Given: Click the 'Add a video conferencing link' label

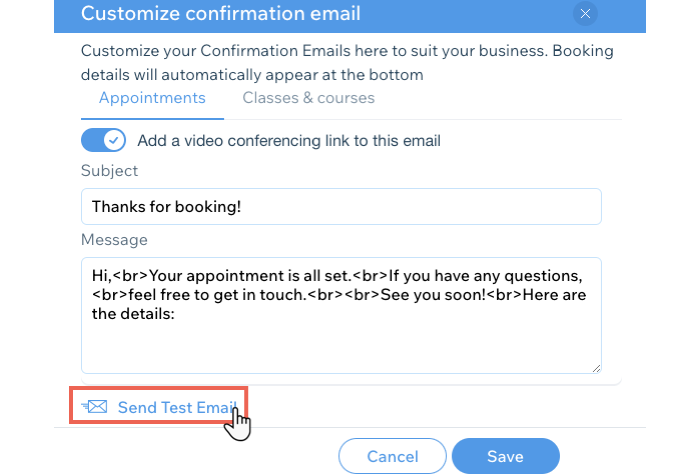Looking at the screenshot, I should click(x=289, y=141).
